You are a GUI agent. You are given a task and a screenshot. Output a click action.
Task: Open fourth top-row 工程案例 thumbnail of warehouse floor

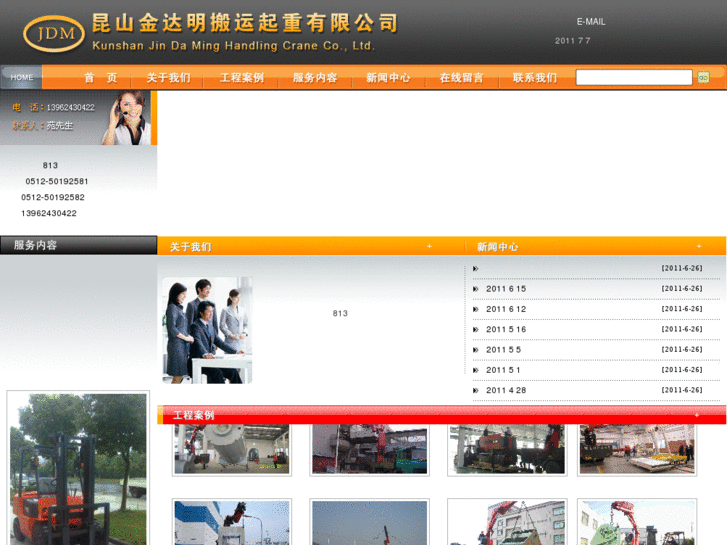[637, 449]
